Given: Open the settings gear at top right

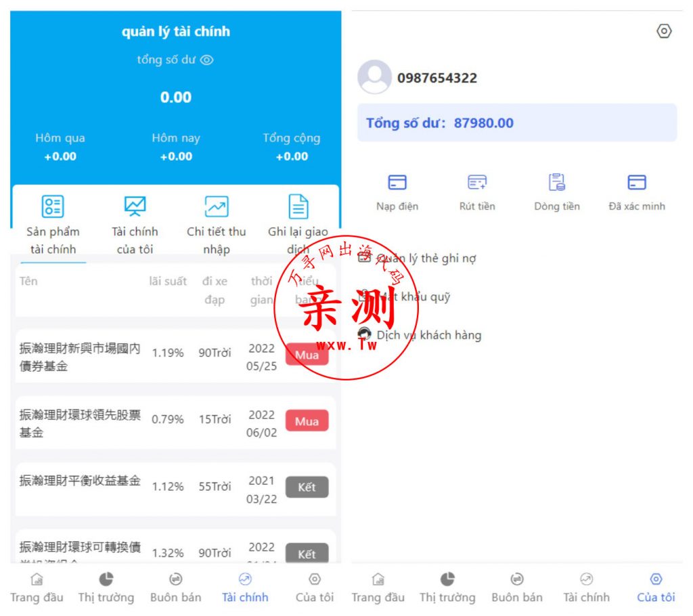Looking at the screenshot, I should pyautogui.click(x=665, y=31).
